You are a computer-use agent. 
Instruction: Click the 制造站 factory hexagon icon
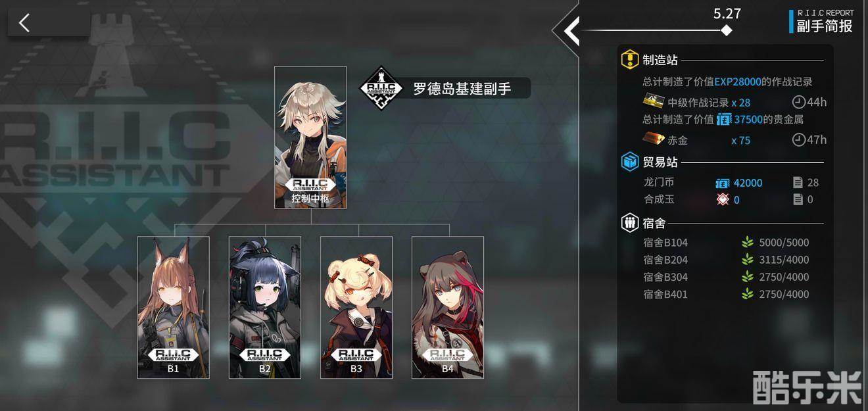pos(631,60)
